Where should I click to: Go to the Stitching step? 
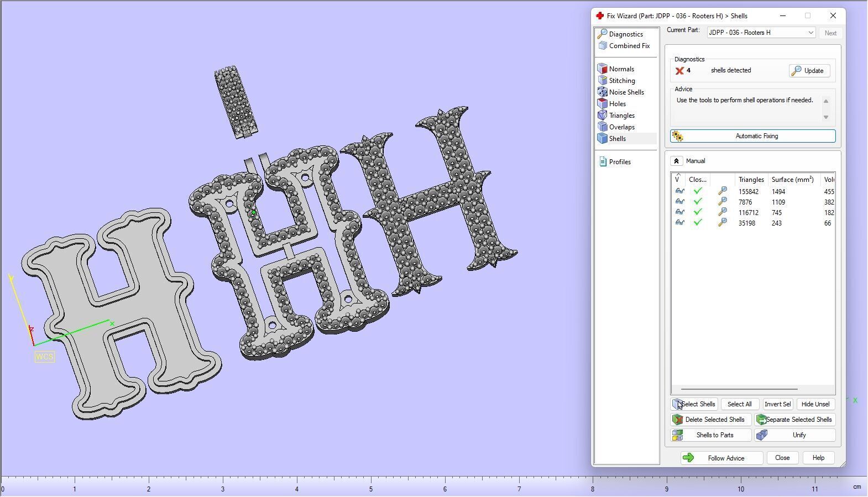[x=622, y=81]
